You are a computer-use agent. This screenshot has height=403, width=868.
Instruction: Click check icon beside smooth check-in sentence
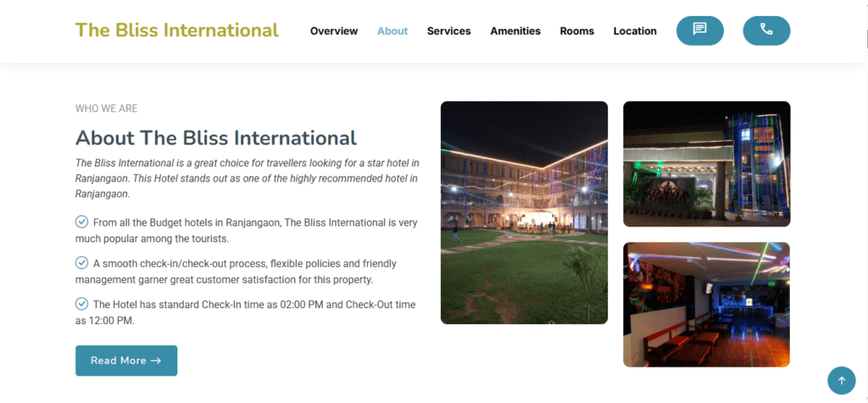[x=81, y=262]
